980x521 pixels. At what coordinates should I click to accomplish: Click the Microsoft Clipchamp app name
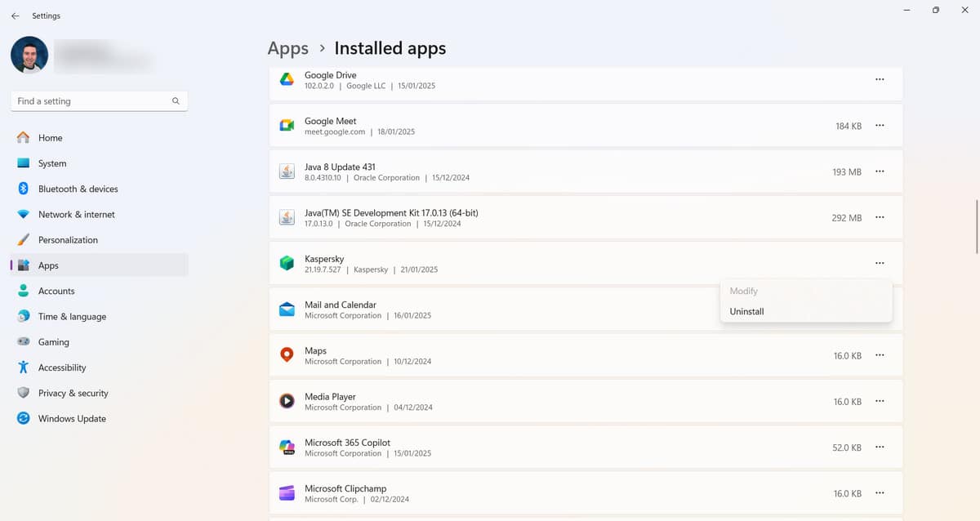(345, 489)
